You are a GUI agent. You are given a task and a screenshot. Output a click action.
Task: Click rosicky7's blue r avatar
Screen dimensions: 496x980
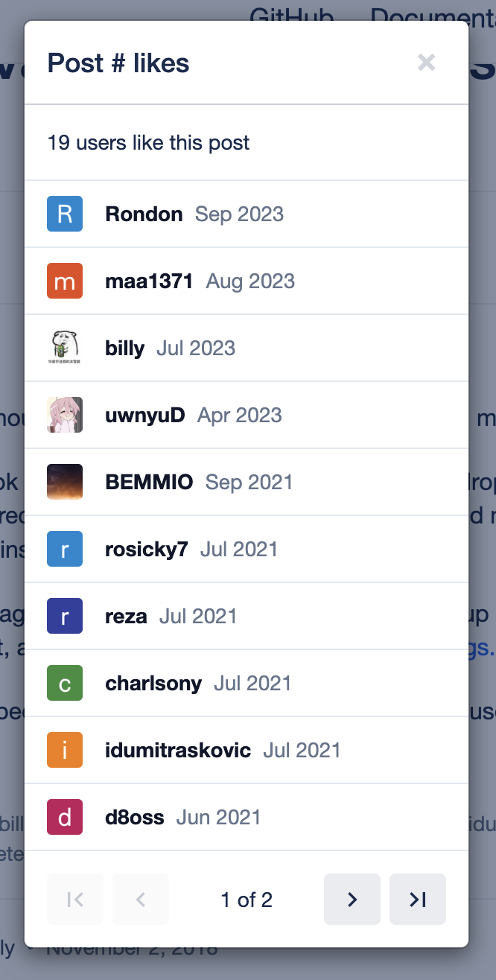point(65,550)
